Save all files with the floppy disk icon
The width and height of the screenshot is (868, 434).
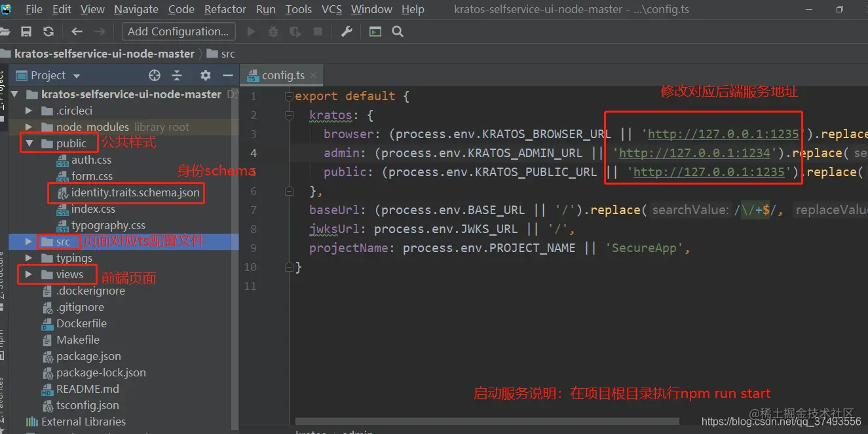coord(26,31)
